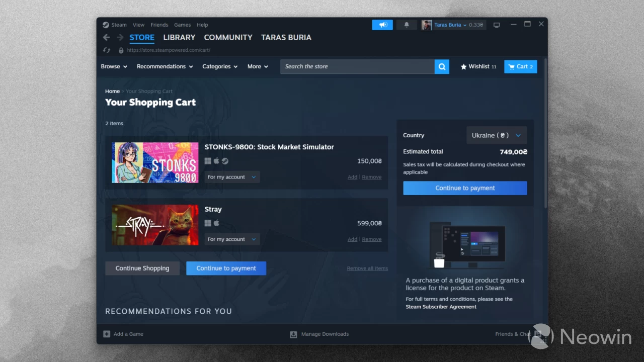Click the padlock icon beside the URL
This screenshot has width=644, height=362.
point(121,50)
